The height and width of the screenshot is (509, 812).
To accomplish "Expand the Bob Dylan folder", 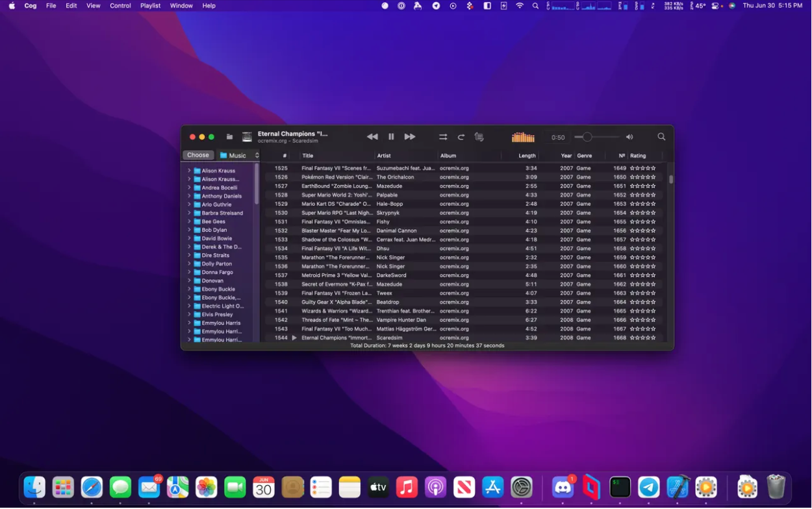I will click(x=189, y=230).
